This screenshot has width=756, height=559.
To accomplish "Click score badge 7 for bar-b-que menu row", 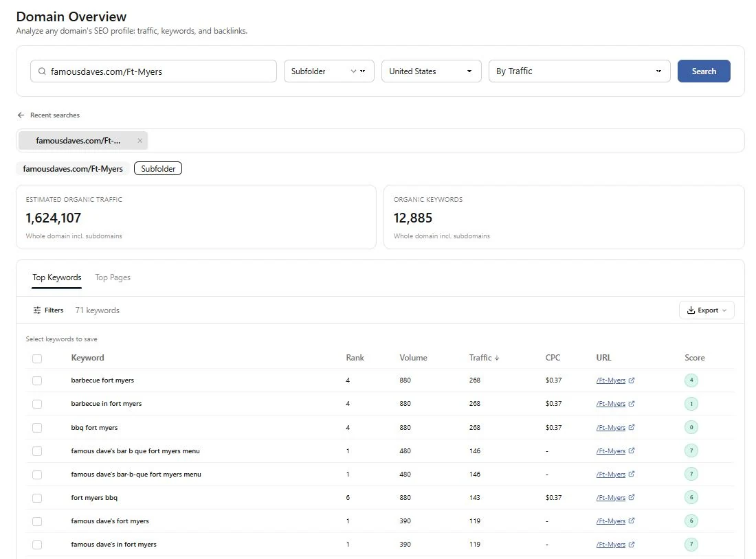I will pyautogui.click(x=691, y=474).
